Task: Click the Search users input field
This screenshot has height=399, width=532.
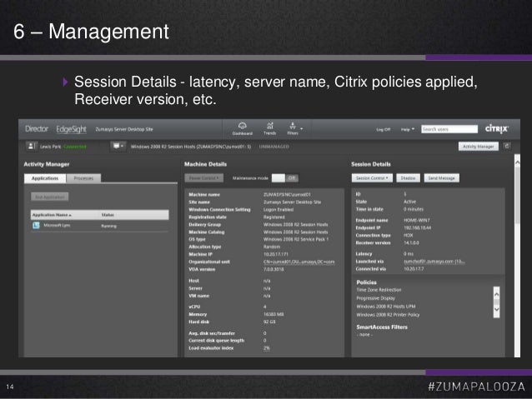Action: click(x=449, y=129)
